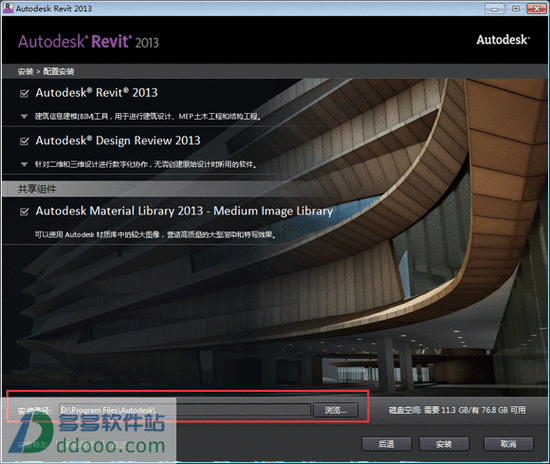Click the 后退 back button
This screenshot has height=464, width=550.
coord(386,444)
